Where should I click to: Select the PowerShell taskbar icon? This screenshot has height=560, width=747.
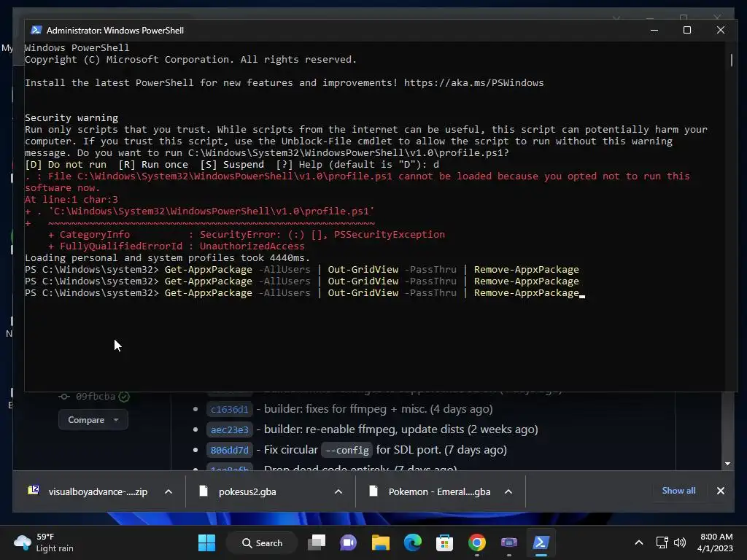pyautogui.click(x=541, y=542)
